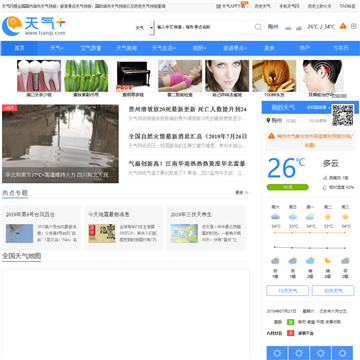Screen dimensions: 360x360
Task: Open the 15天天气 forecast button
Action: [288, 291]
